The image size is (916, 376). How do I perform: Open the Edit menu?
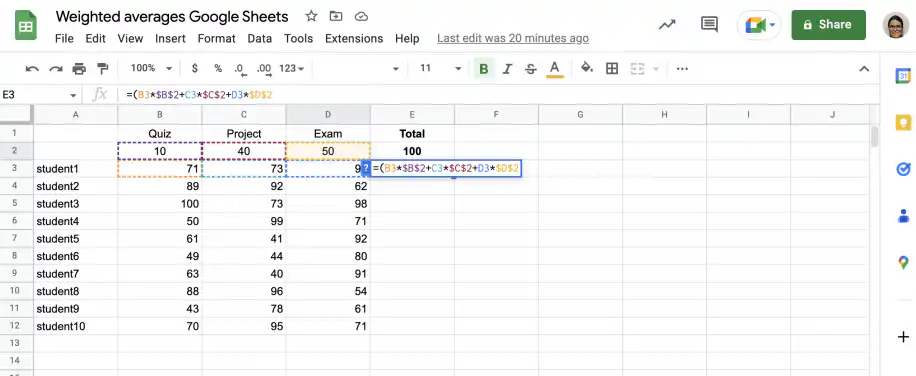click(x=95, y=39)
